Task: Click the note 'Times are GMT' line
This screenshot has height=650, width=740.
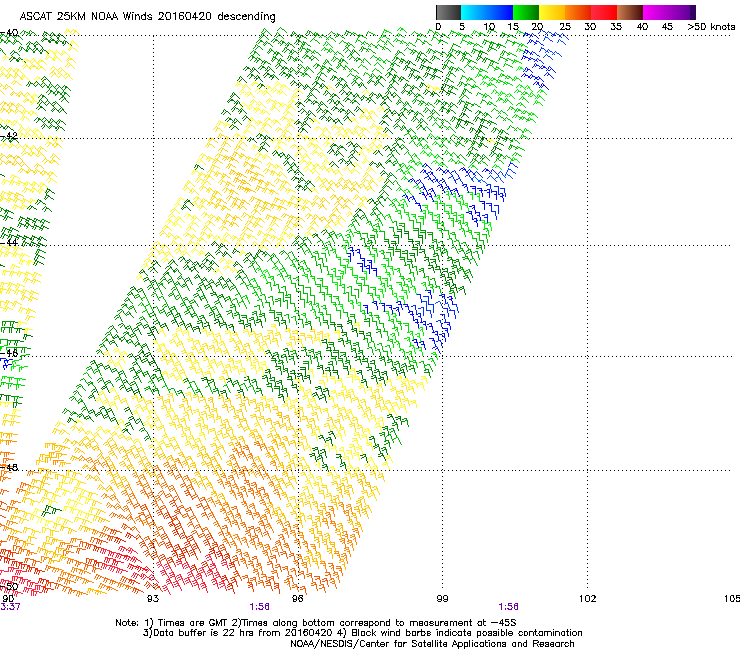Action: coord(315,623)
